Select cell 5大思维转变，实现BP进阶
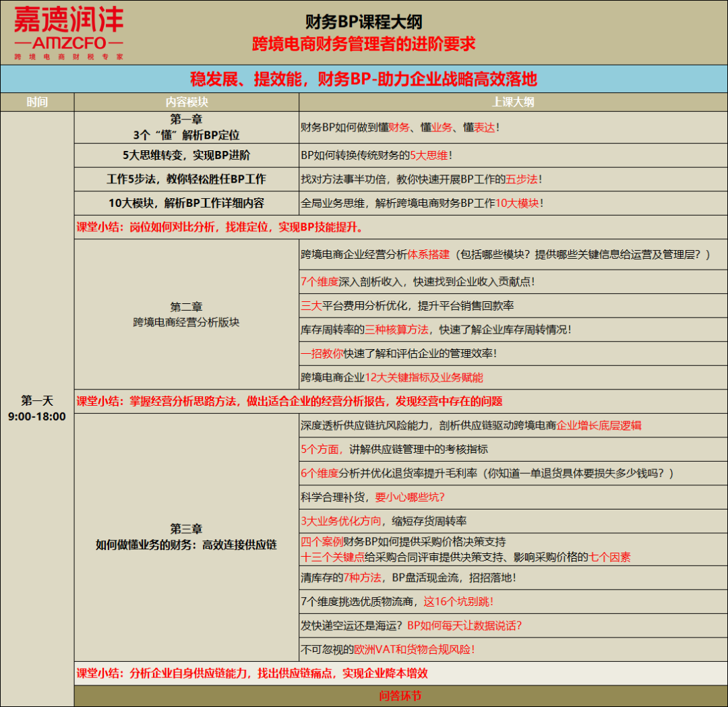 tap(187, 155)
